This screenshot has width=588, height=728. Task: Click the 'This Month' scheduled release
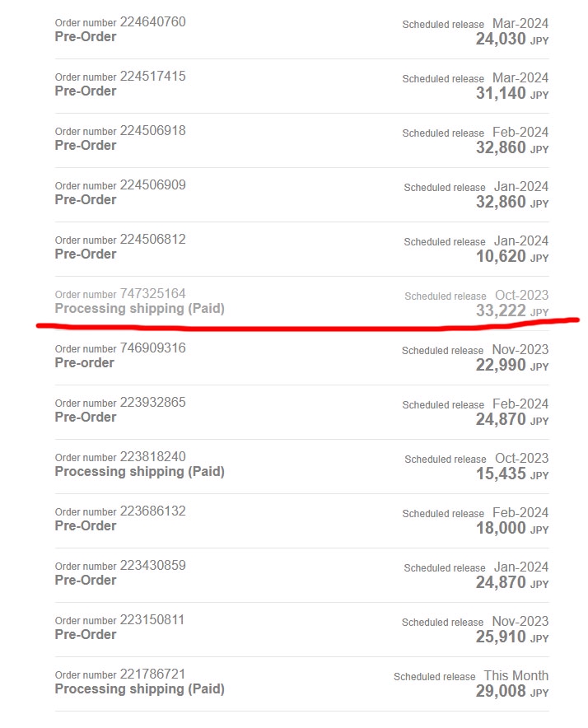[516, 675]
